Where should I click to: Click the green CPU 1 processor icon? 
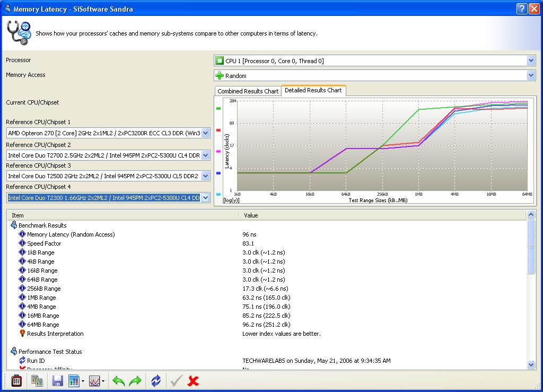(x=219, y=61)
